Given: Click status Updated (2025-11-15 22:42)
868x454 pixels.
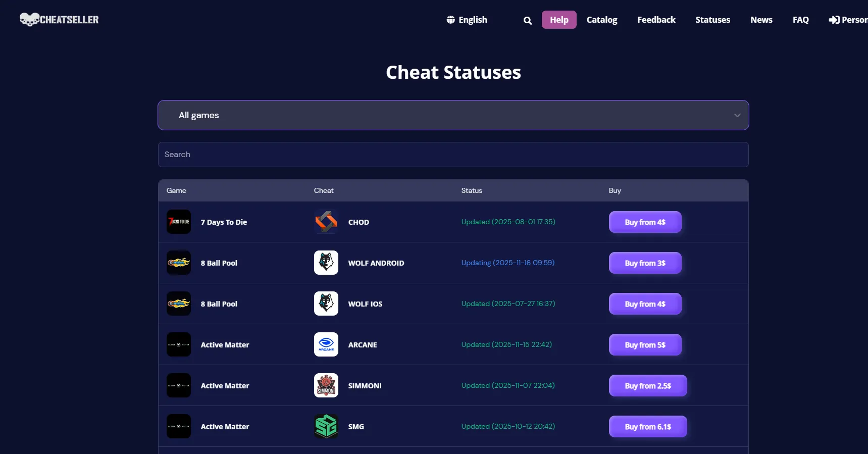Looking at the screenshot, I should tap(506, 344).
